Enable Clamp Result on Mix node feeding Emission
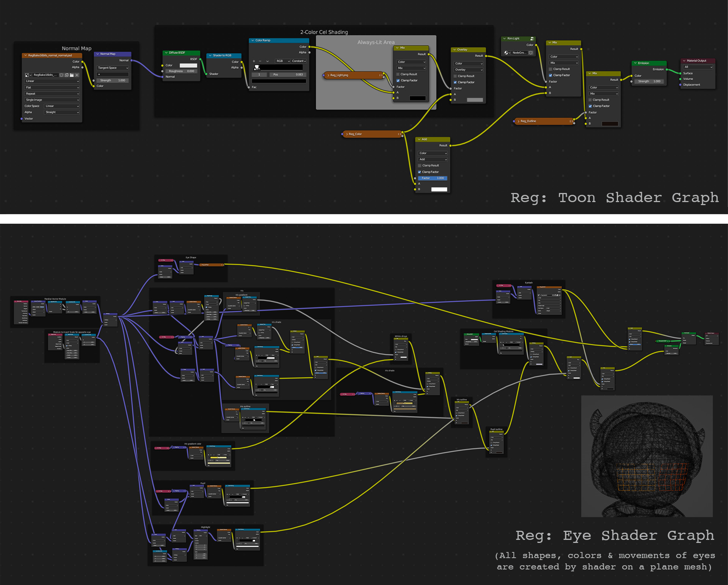The height and width of the screenshot is (585, 728). 590,100
